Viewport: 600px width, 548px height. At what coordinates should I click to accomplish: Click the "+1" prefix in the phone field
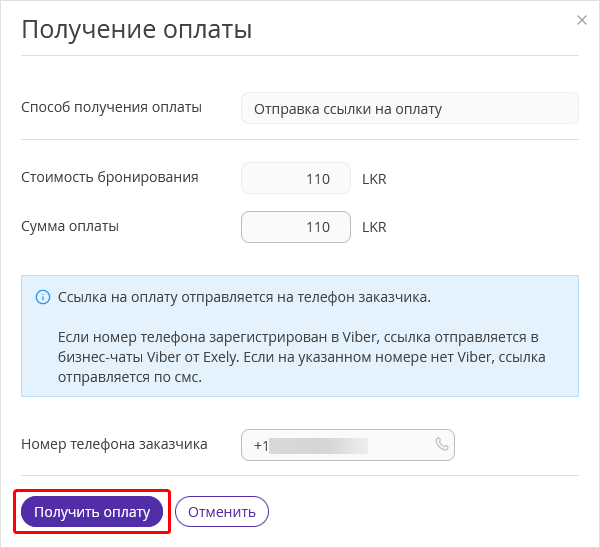tap(261, 445)
